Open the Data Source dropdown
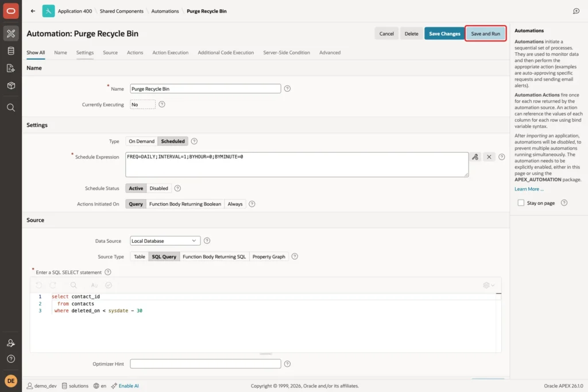 tap(165, 240)
